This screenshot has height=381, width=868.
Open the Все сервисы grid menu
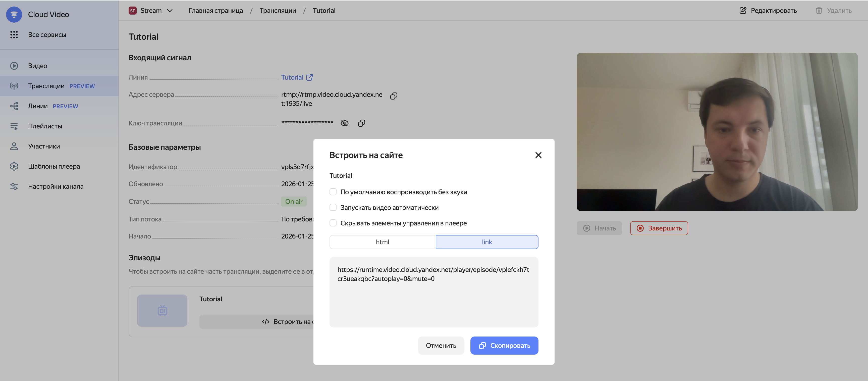(x=14, y=34)
